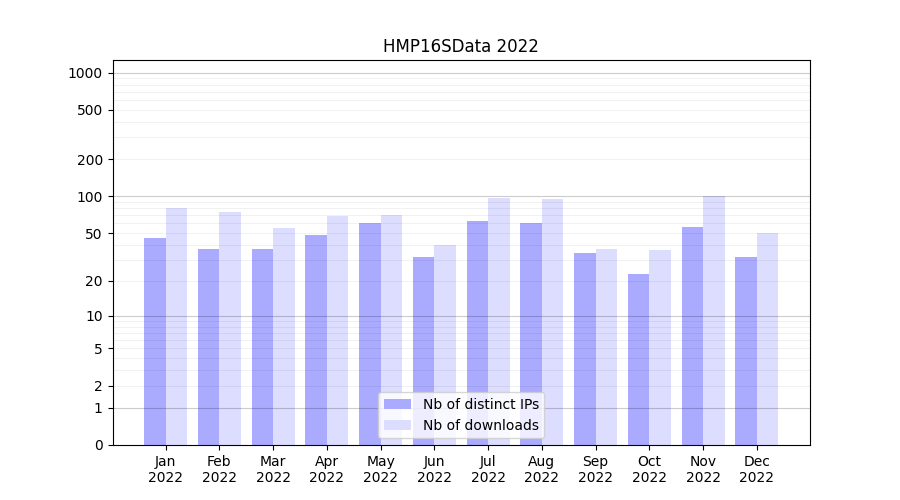This screenshot has width=900, height=500.
Task: Click the distinct IPs legend color swatch
Action: click(397, 404)
